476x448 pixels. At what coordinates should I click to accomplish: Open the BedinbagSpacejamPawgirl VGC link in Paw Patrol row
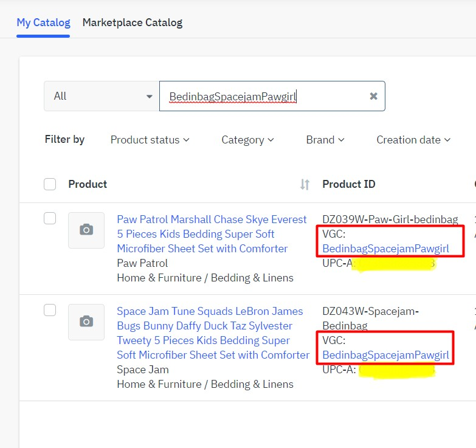[385, 249]
